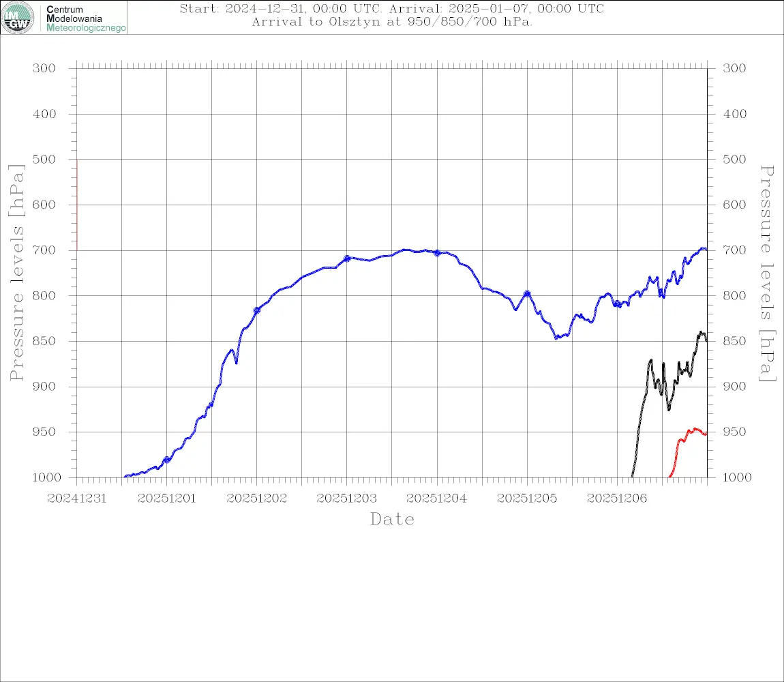Click the 20241231 date axis label

77,499
